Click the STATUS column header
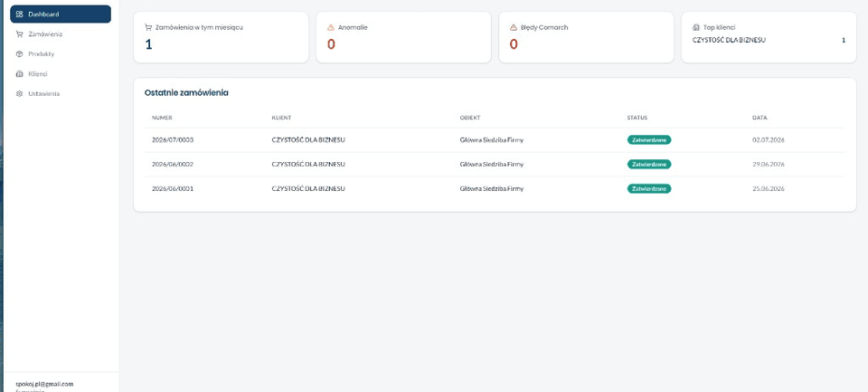 point(637,118)
